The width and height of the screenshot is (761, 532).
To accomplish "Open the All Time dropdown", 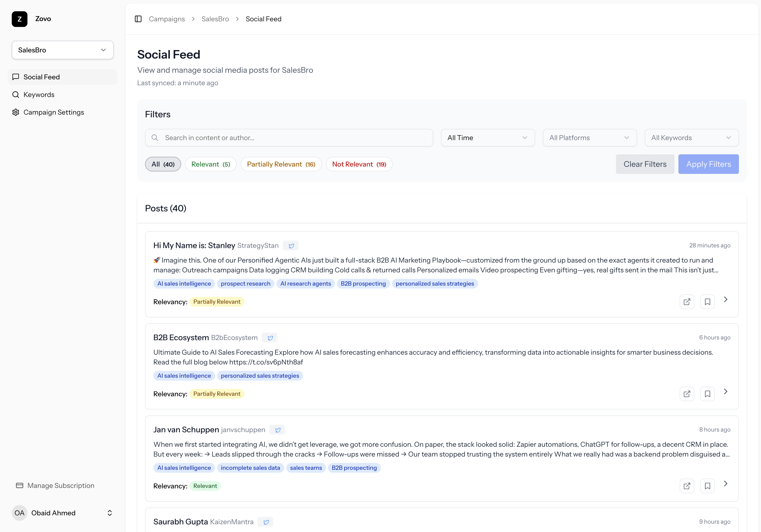I will [x=487, y=138].
